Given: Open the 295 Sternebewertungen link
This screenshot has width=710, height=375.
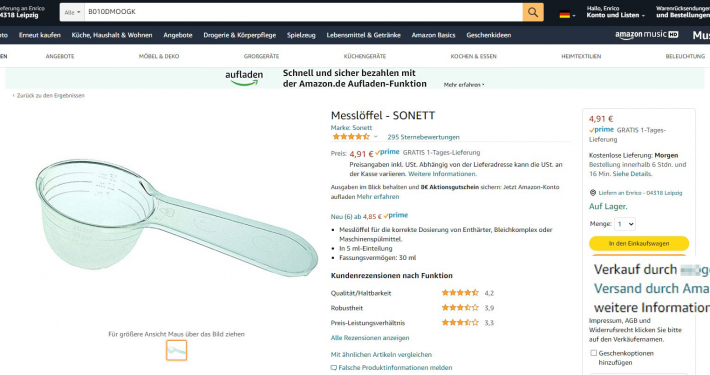Looking at the screenshot, I should click(423, 137).
